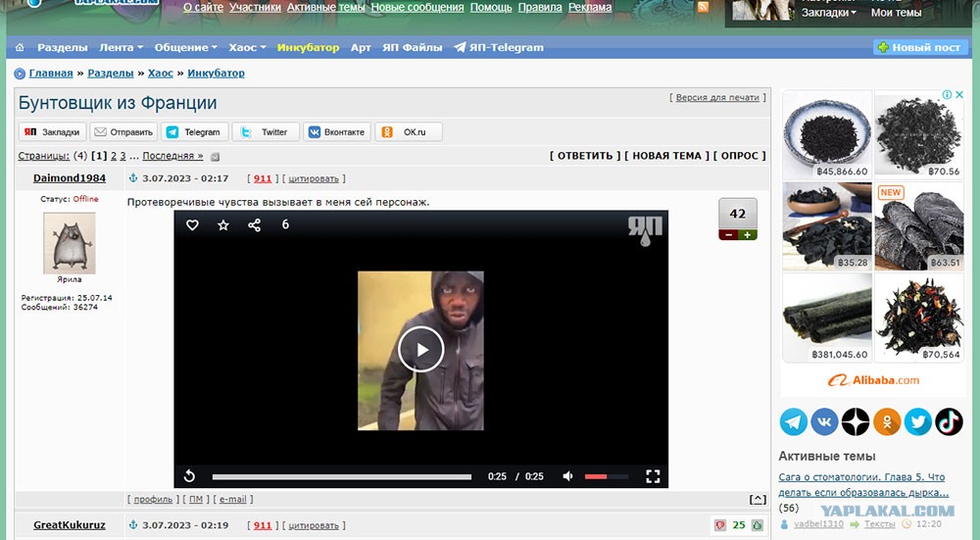The width and height of the screenshot is (980, 540).
Task: Click the цитировать link on Daimond1984's post
Action: [314, 178]
